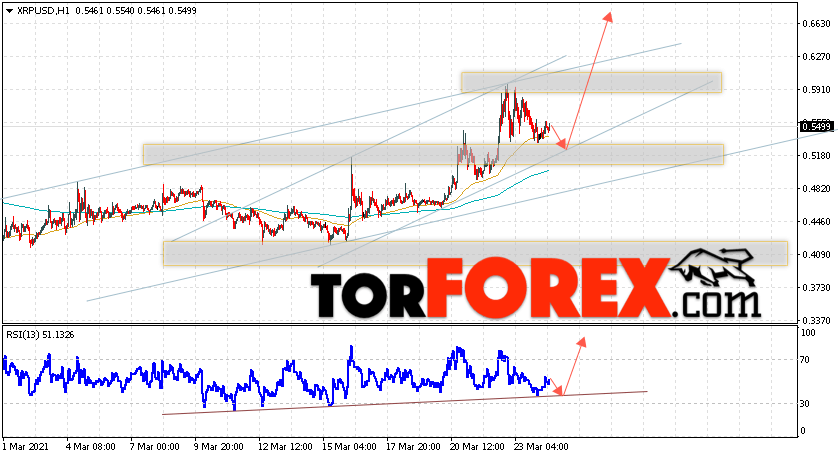Select the middle support zone rectangle near 0.5180
Image resolution: width=838 pixels, height=458 pixels.
pos(433,154)
